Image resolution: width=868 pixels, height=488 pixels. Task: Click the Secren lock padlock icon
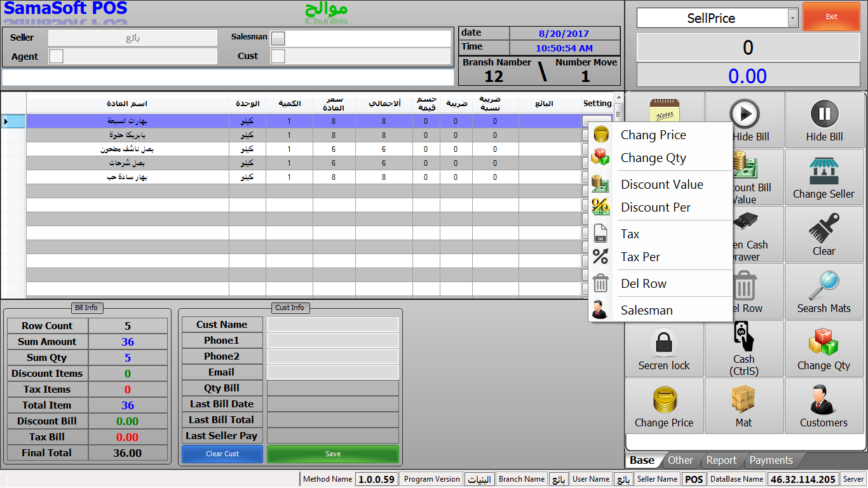[x=664, y=343]
